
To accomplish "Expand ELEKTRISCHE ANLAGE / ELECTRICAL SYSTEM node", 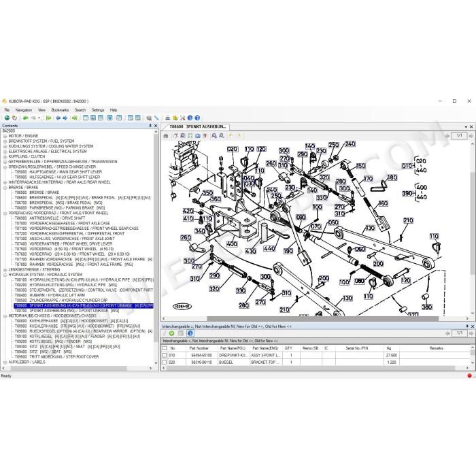I will pyautogui.click(x=5, y=152).
